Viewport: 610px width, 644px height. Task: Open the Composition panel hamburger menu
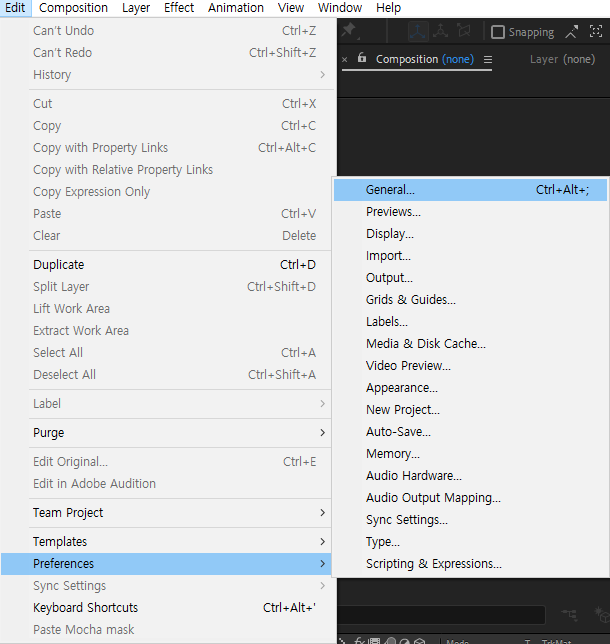[x=488, y=60]
